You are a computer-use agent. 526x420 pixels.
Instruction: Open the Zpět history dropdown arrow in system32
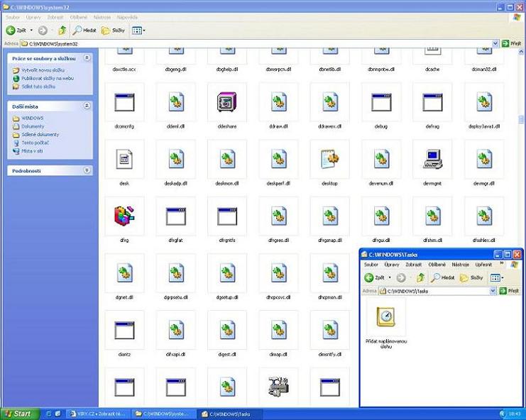pos(31,31)
